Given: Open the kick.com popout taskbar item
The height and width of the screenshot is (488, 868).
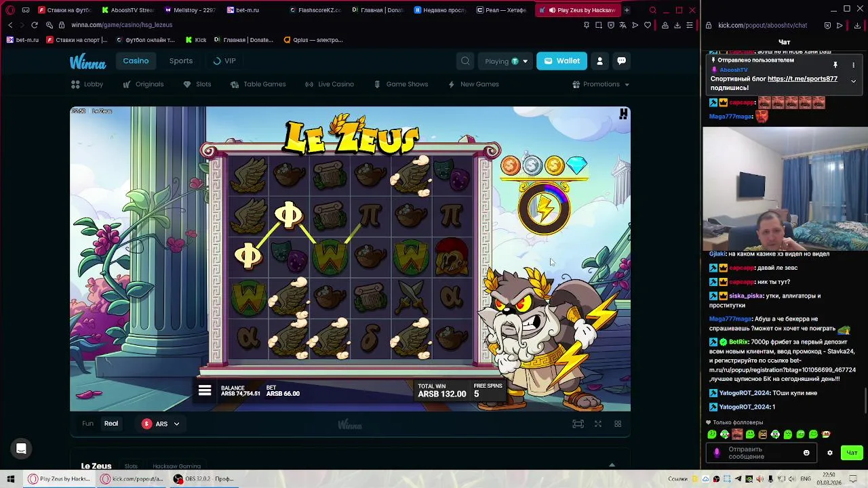Looking at the screenshot, I should tap(132, 479).
